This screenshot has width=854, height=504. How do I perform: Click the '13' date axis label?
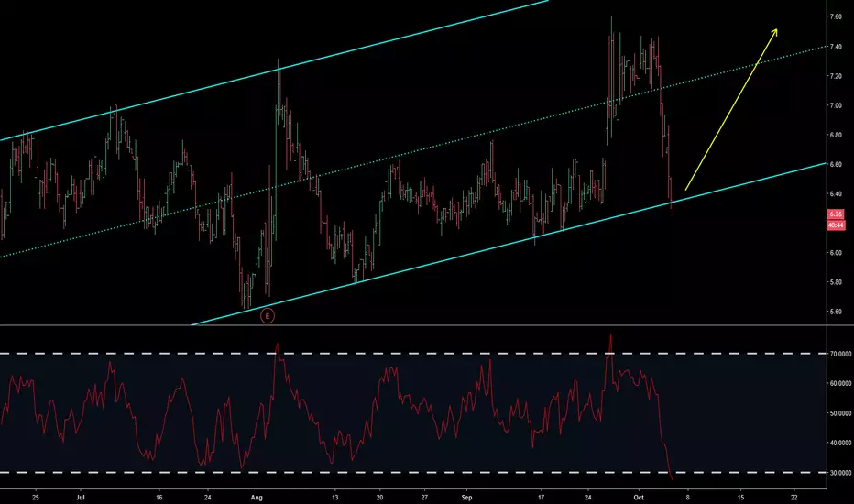[335, 498]
